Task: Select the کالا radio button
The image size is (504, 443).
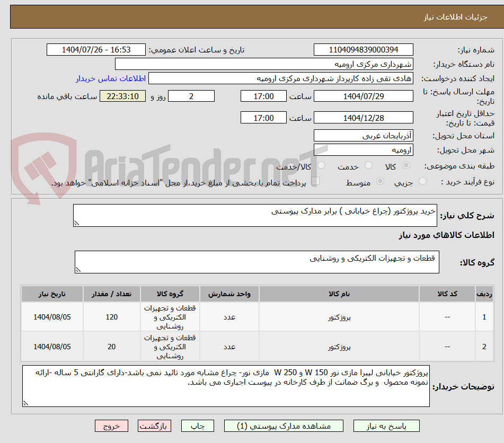Action: coord(406,166)
